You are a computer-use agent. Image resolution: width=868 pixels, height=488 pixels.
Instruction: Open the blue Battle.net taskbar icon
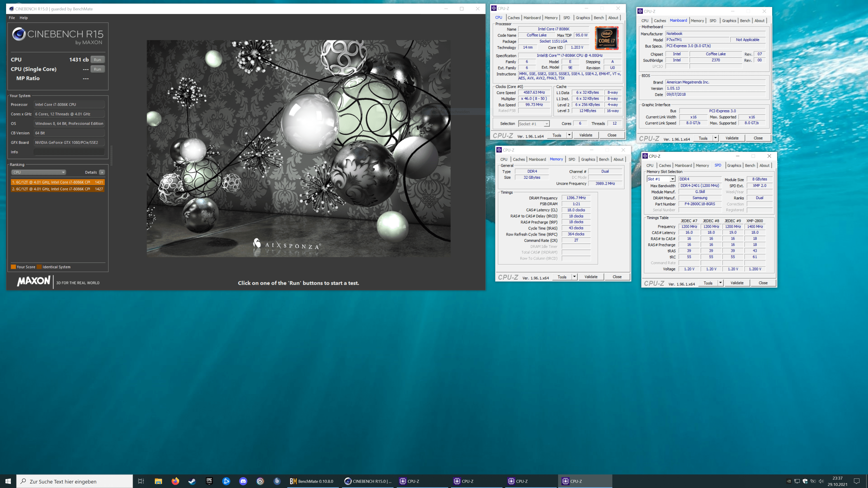(226, 481)
